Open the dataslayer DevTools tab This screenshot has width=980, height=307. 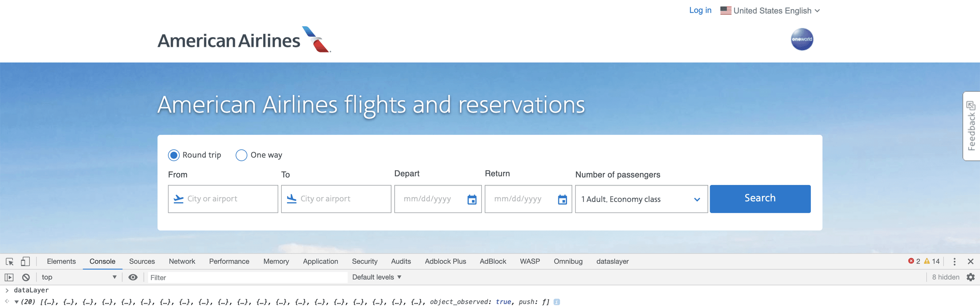[x=612, y=261]
